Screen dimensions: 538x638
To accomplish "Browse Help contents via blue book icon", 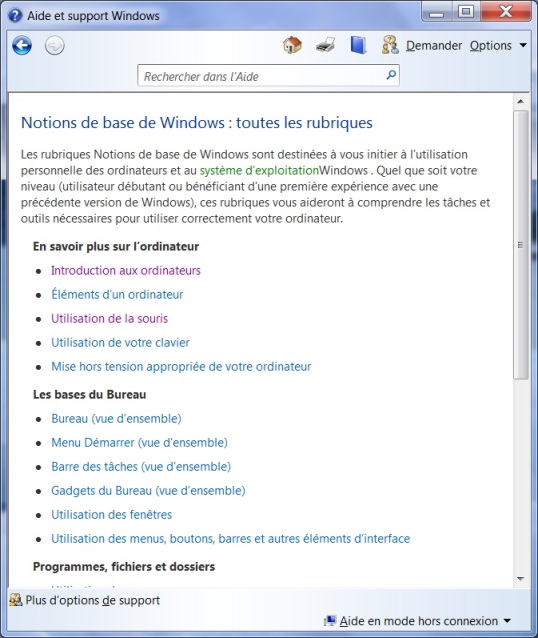I will point(358,45).
